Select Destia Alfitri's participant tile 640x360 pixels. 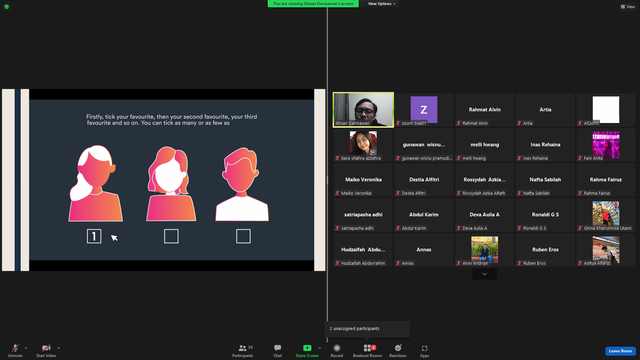[424, 180]
